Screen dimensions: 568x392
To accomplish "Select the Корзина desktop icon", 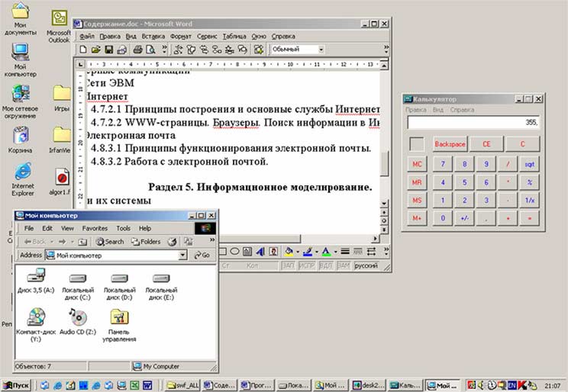I will 21,140.
